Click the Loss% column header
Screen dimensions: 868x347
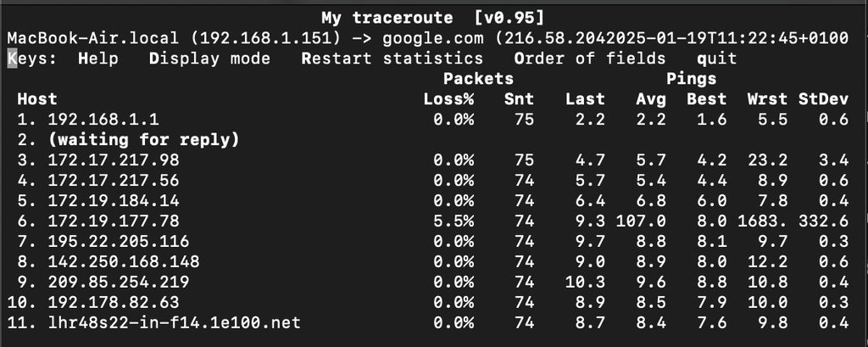tap(448, 99)
